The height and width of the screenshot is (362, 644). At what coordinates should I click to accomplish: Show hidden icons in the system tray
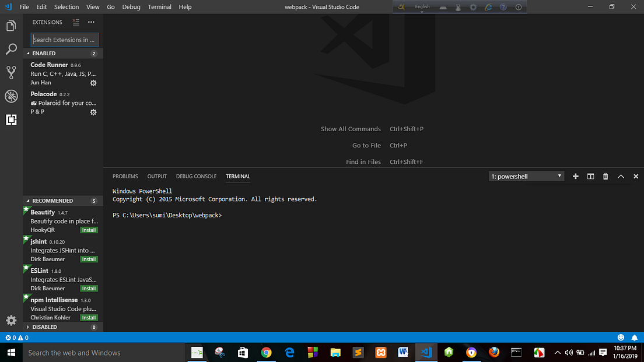pos(558,352)
